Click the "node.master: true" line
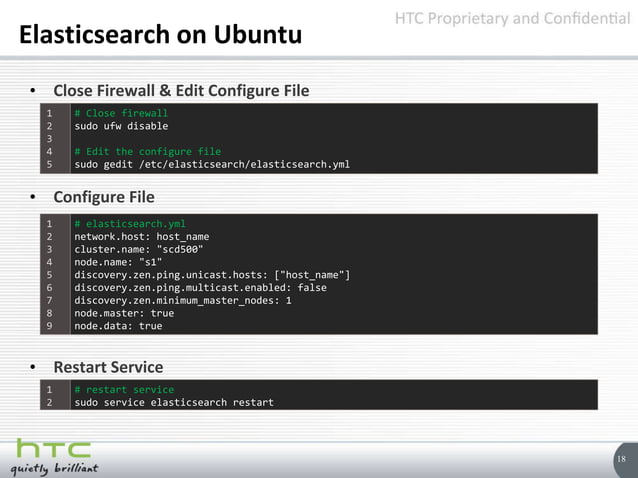The width and height of the screenshot is (638, 478). pyautogui.click(x=124, y=313)
